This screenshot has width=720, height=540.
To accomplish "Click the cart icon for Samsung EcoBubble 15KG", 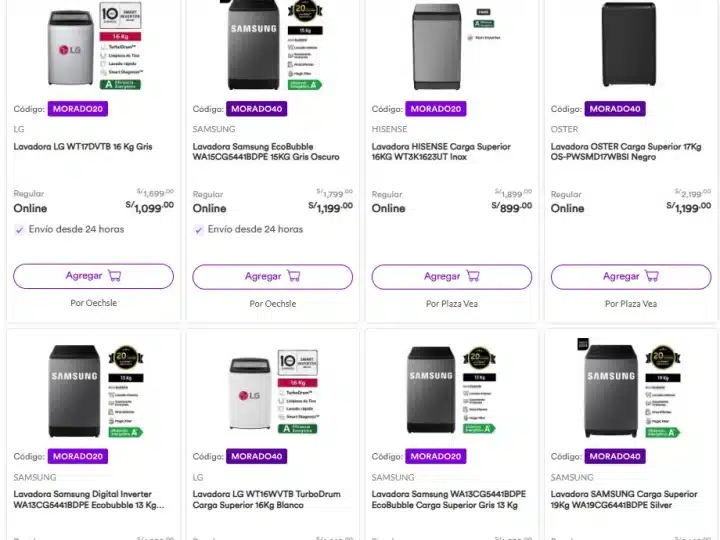I will point(293,276).
